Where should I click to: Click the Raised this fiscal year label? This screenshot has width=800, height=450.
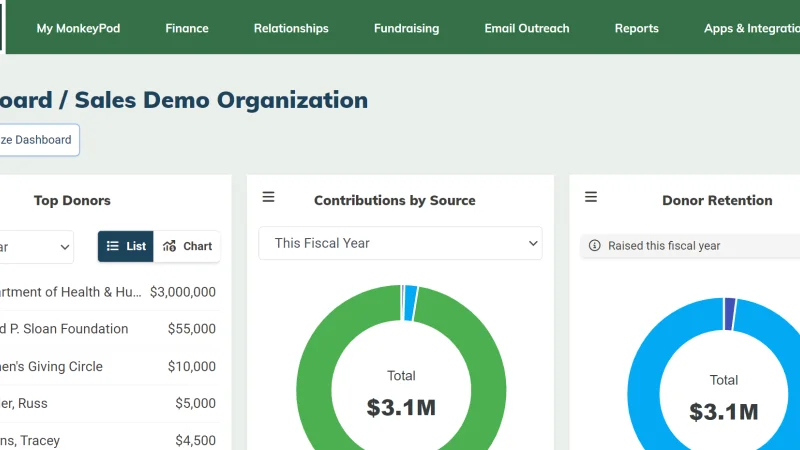[664, 246]
